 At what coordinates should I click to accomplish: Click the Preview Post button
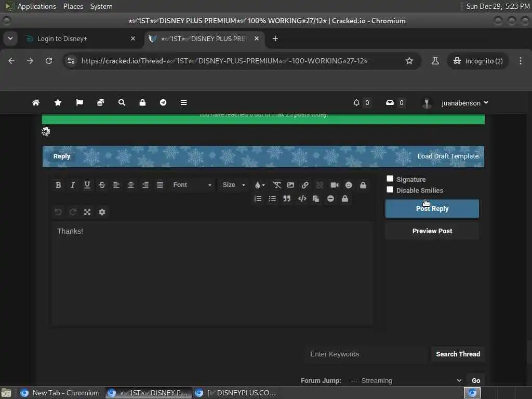432,231
